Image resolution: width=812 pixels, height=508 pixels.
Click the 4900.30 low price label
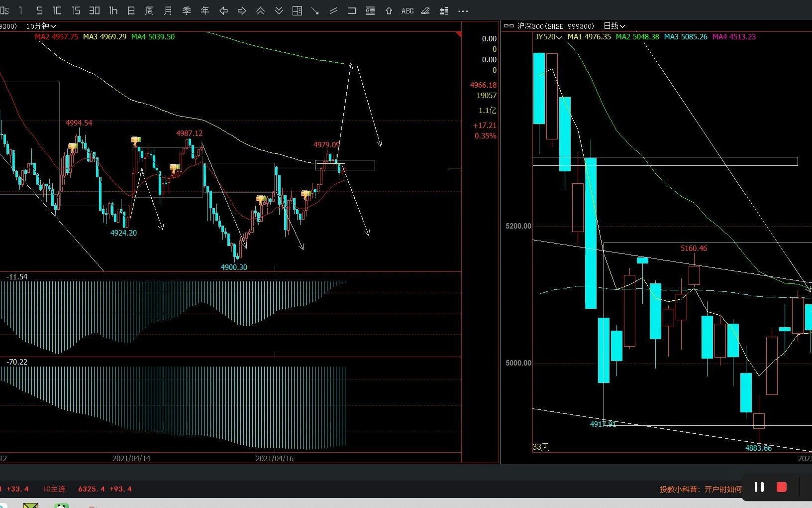234,267
